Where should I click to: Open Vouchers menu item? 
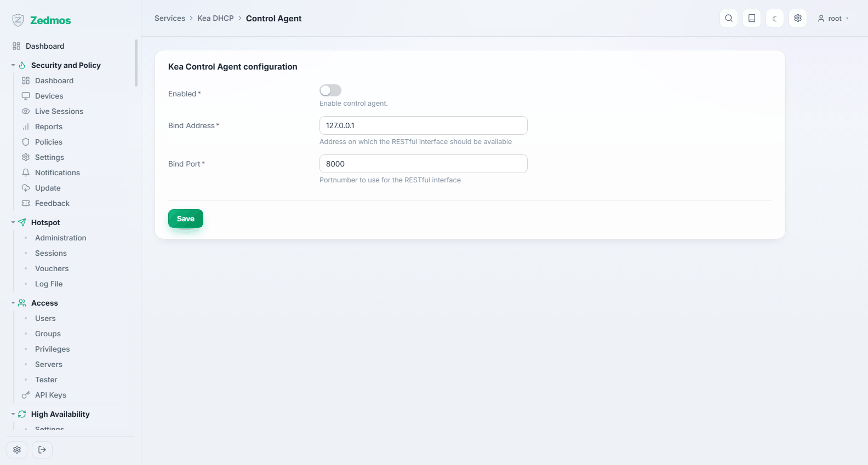[x=52, y=268]
